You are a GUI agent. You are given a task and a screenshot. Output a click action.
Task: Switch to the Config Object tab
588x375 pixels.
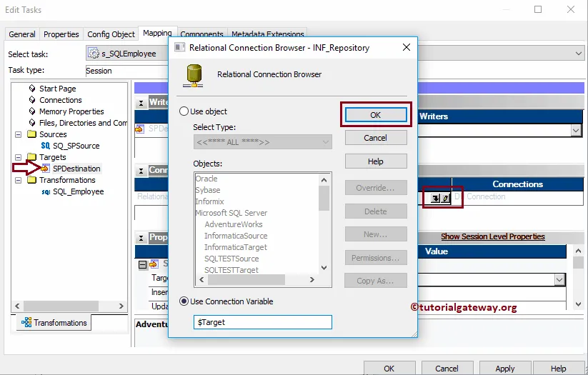[x=111, y=34]
